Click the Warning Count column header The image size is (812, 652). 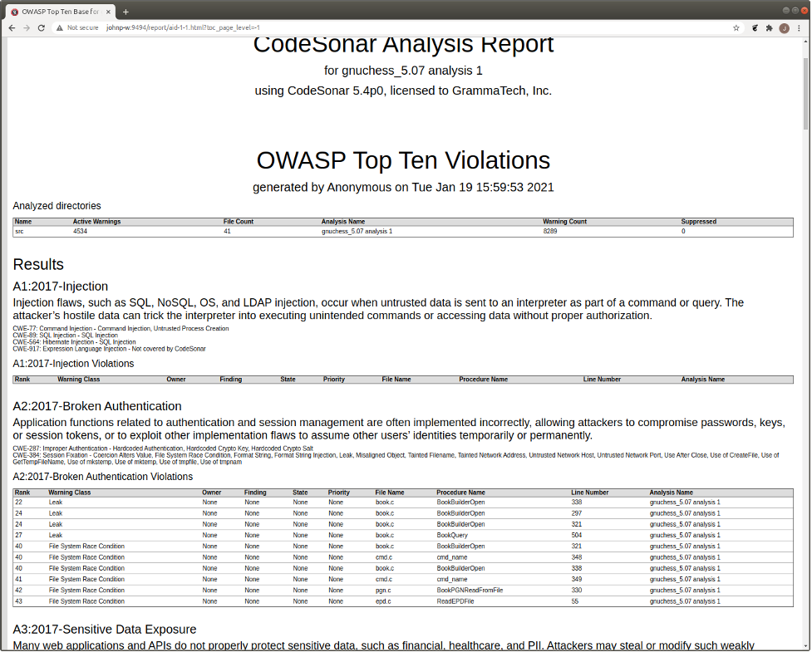(x=564, y=222)
